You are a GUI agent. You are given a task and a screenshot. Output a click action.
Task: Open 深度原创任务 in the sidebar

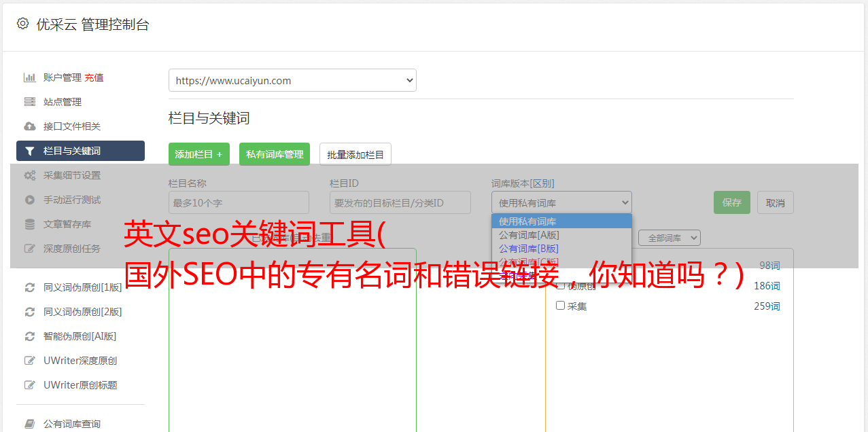[x=72, y=249]
